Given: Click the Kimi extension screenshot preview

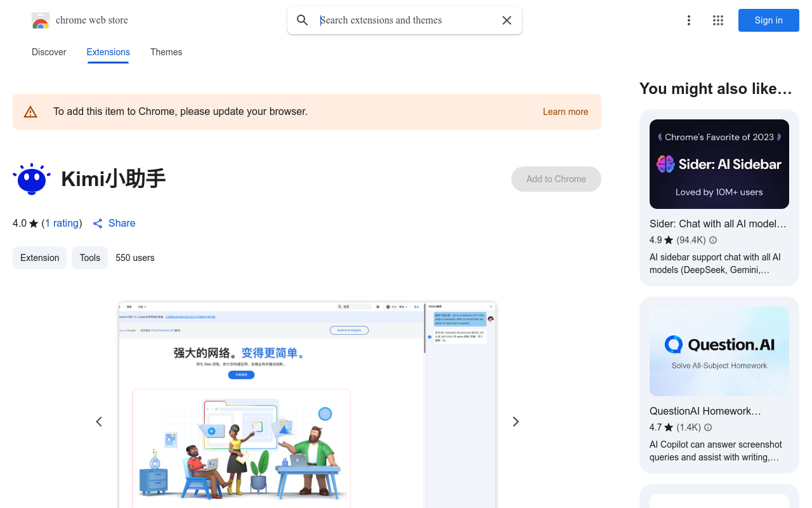Looking at the screenshot, I should point(307,405).
